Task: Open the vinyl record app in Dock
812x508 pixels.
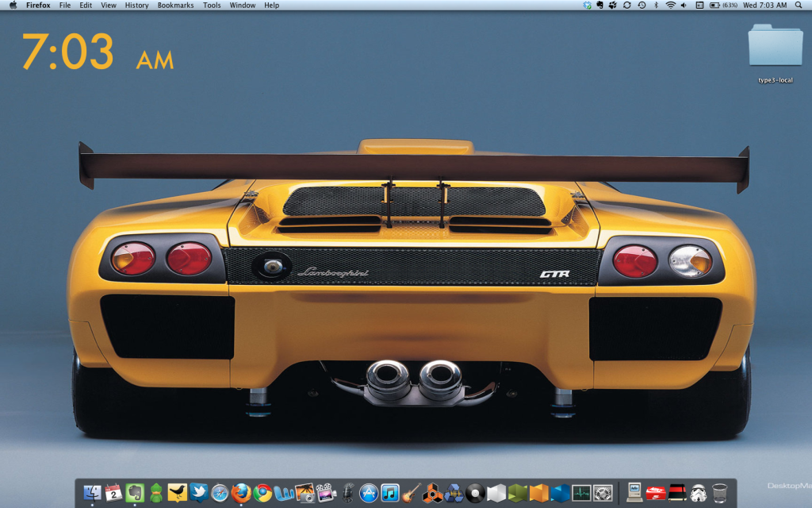Action: [475, 493]
